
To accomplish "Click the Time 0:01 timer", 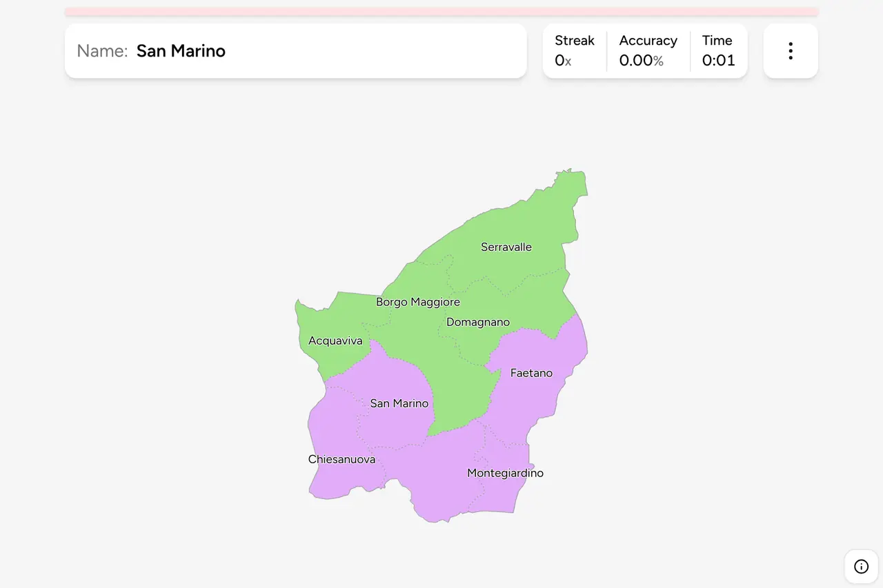I will tap(719, 51).
